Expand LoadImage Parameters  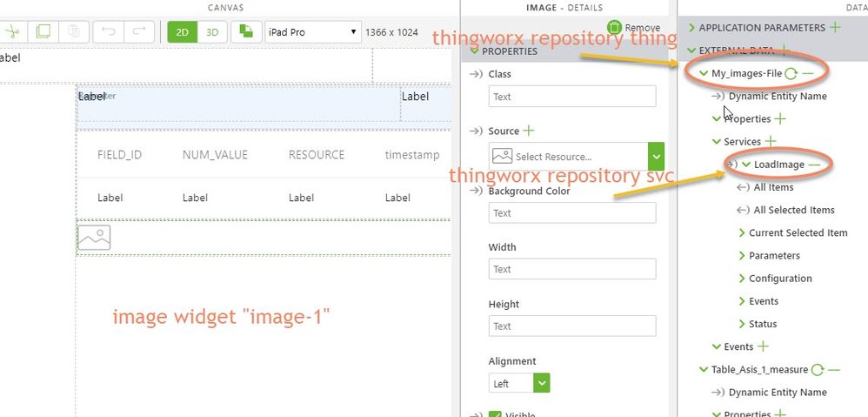point(742,255)
